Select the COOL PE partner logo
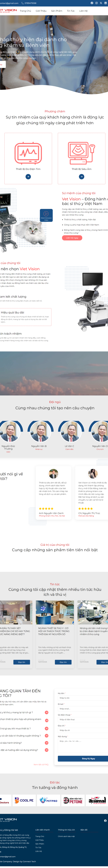 [24, 800]
